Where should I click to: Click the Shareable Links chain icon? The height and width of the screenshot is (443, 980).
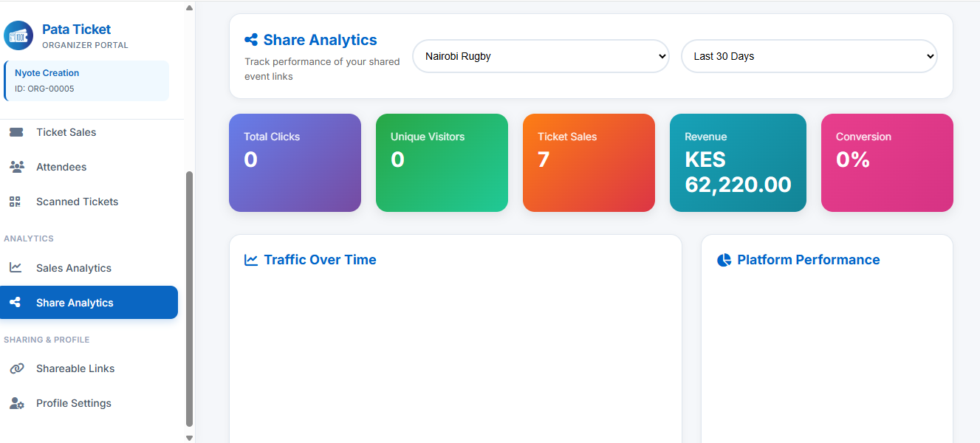16,368
